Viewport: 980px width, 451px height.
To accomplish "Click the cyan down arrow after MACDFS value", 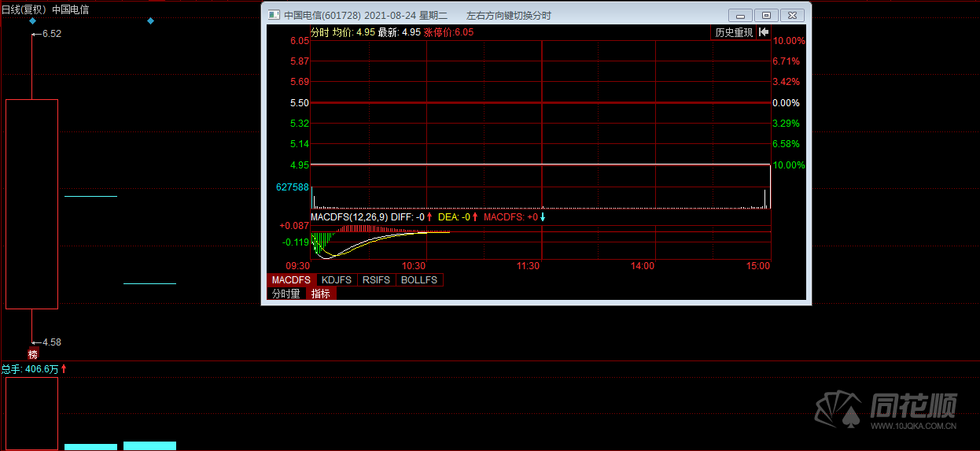I will (542, 217).
